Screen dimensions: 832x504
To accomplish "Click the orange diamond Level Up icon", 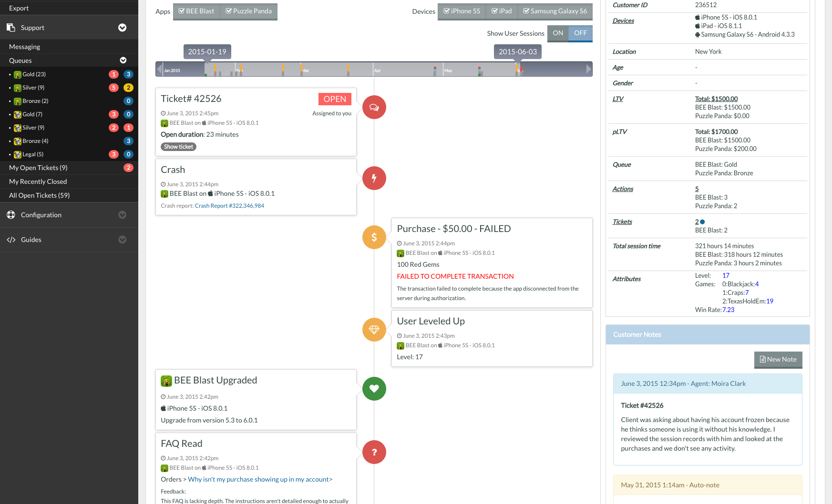I will [374, 330].
